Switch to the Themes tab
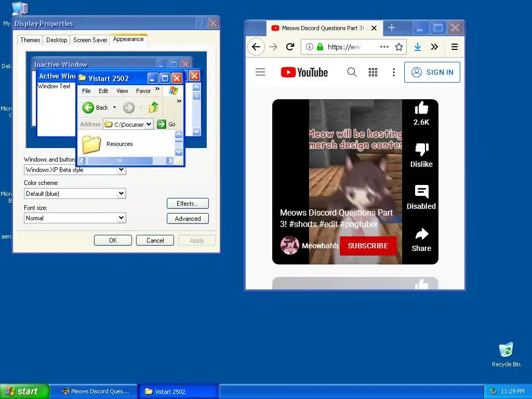 pyautogui.click(x=30, y=39)
